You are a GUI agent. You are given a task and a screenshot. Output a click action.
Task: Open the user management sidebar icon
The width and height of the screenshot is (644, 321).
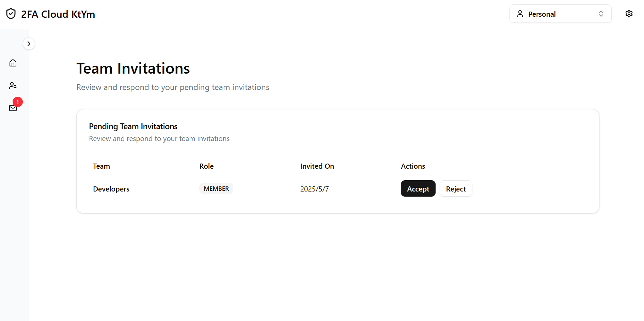pyautogui.click(x=13, y=86)
